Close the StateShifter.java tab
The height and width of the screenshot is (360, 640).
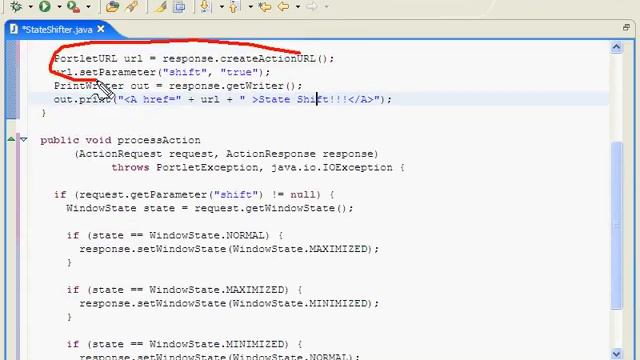pos(101,29)
